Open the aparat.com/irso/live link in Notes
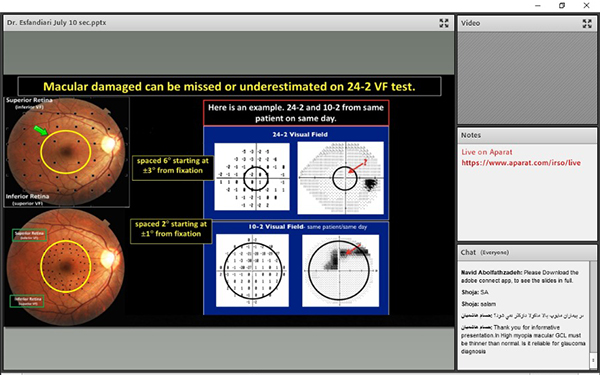 click(x=521, y=163)
